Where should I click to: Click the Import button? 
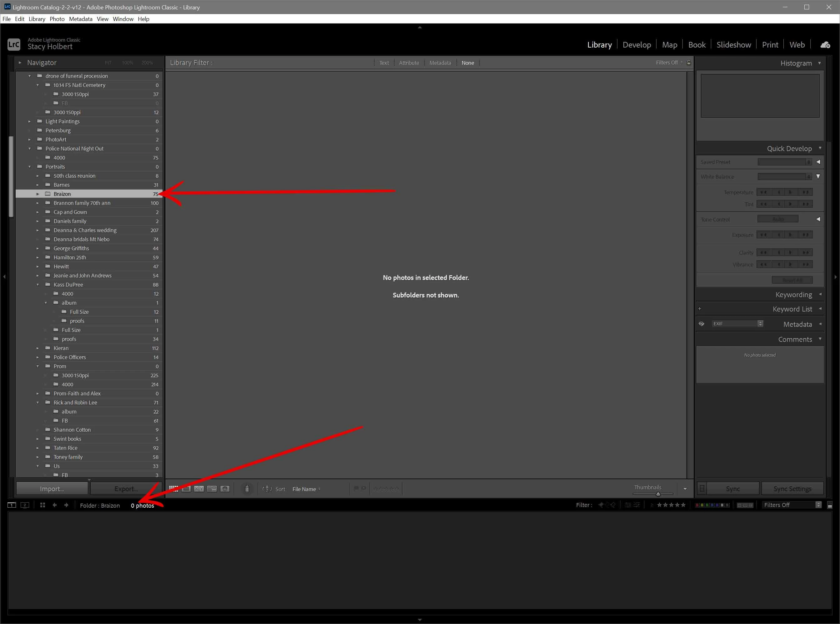[x=52, y=488]
